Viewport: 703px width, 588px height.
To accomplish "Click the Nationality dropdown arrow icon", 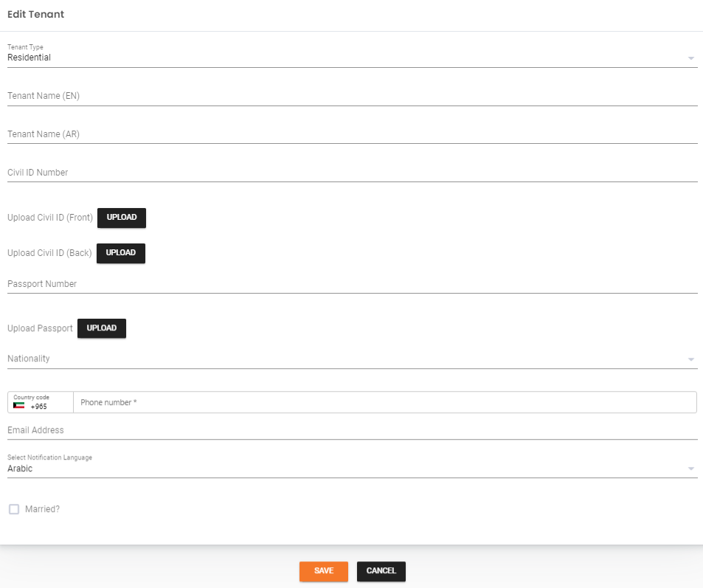I will click(690, 359).
